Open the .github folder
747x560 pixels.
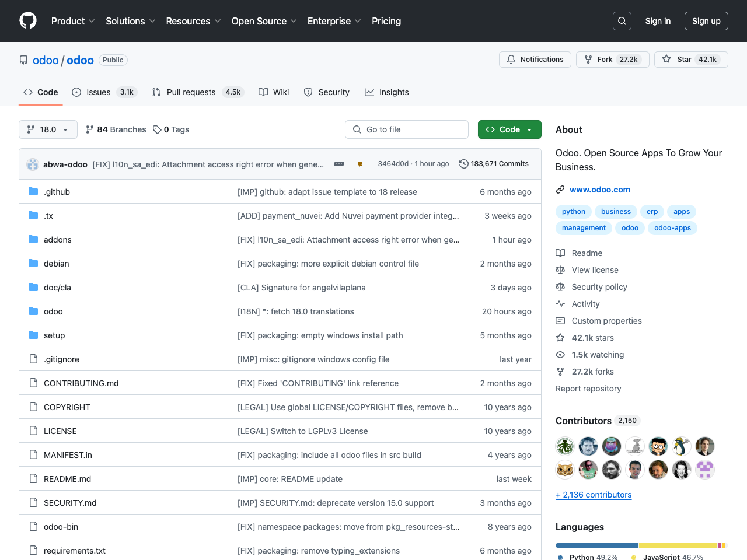coord(57,192)
